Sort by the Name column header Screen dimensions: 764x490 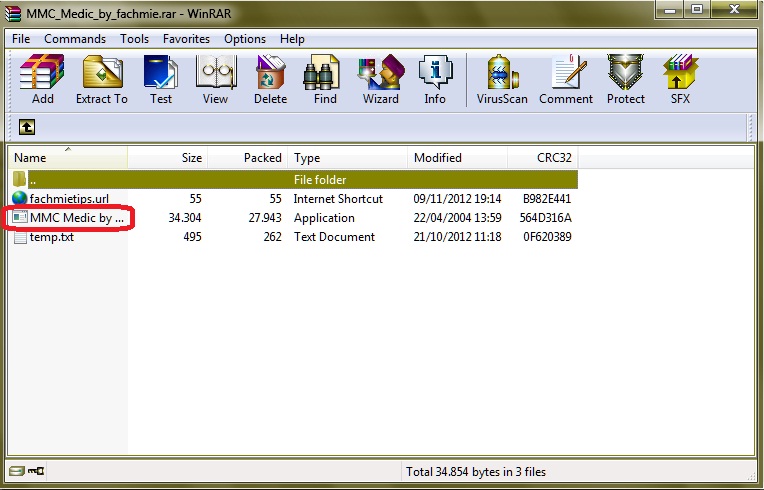[x=68, y=158]
